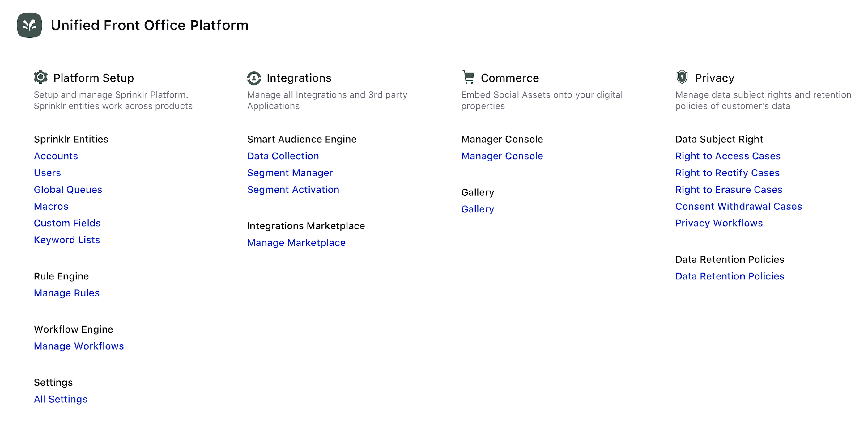Click the Sprinklr logo icon
Viewport: 868px width, 436px height.
point(29,25)
